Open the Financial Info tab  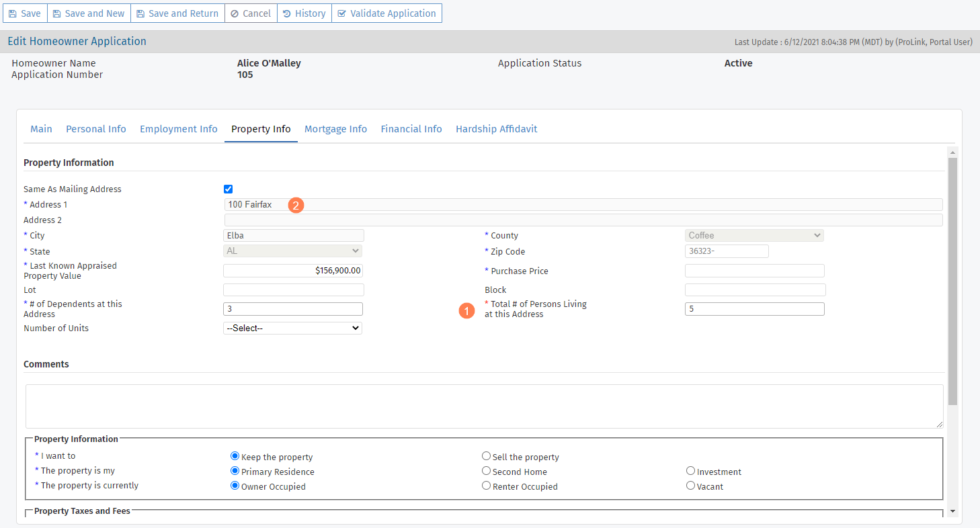411,129
